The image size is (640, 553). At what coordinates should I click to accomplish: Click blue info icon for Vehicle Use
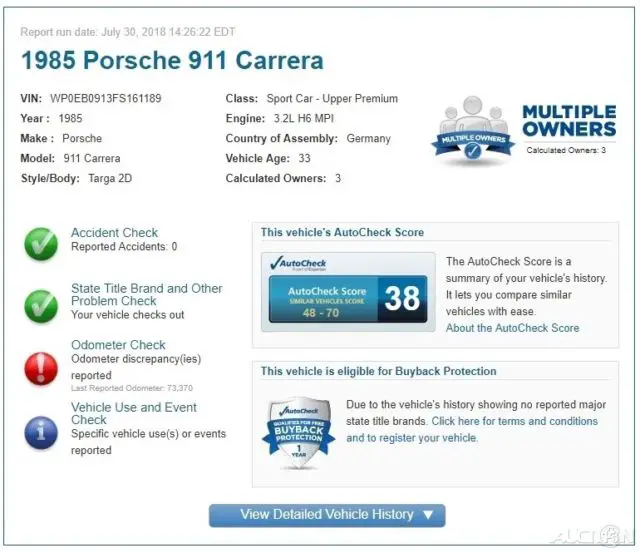(41, 431)
